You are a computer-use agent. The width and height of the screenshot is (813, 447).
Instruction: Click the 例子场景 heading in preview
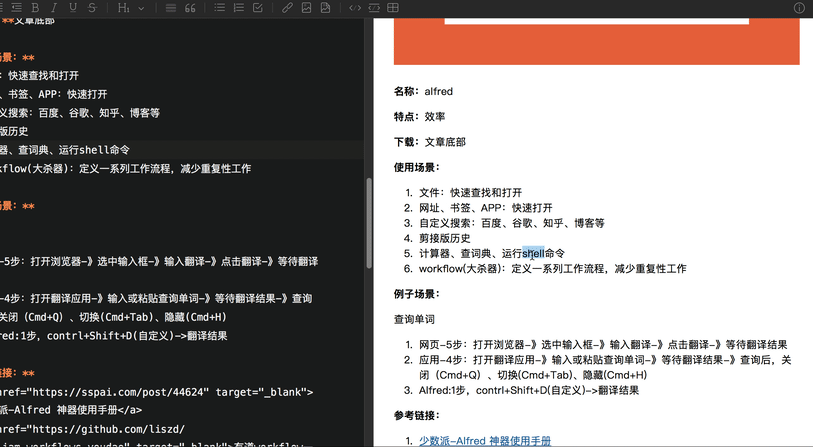pyautogui.click(x=417, y=294)
